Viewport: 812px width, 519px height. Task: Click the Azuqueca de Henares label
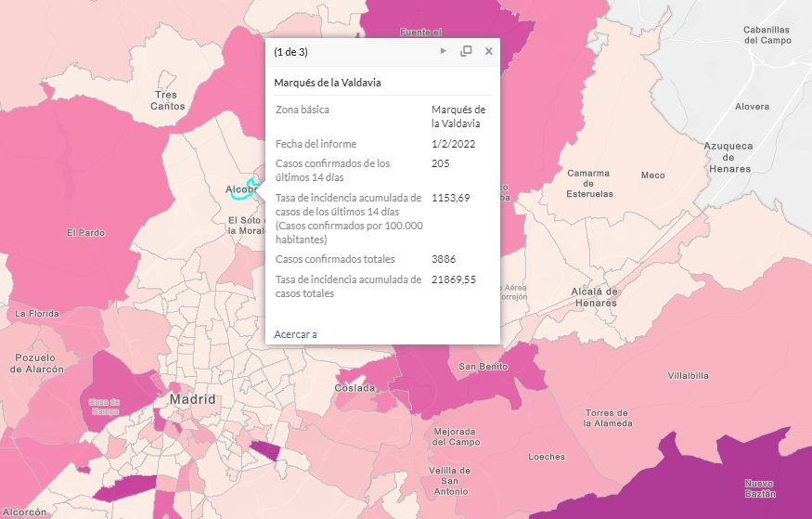pos(728,157)
